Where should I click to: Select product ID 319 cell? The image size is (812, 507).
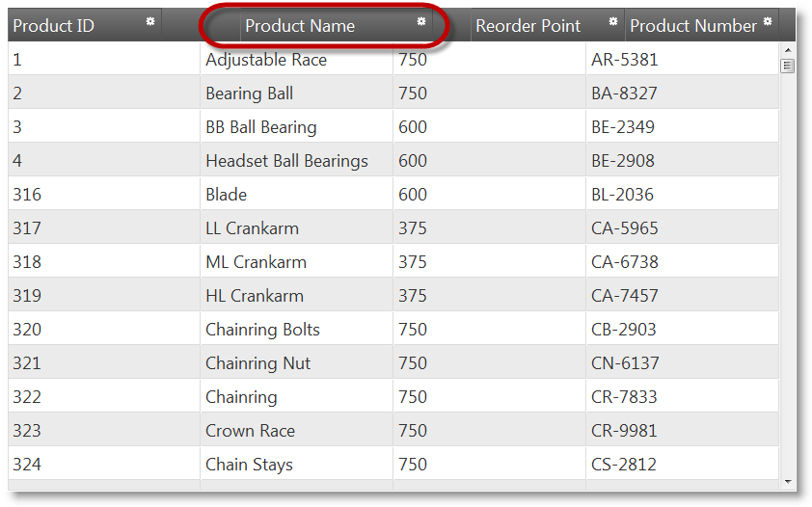27,296
